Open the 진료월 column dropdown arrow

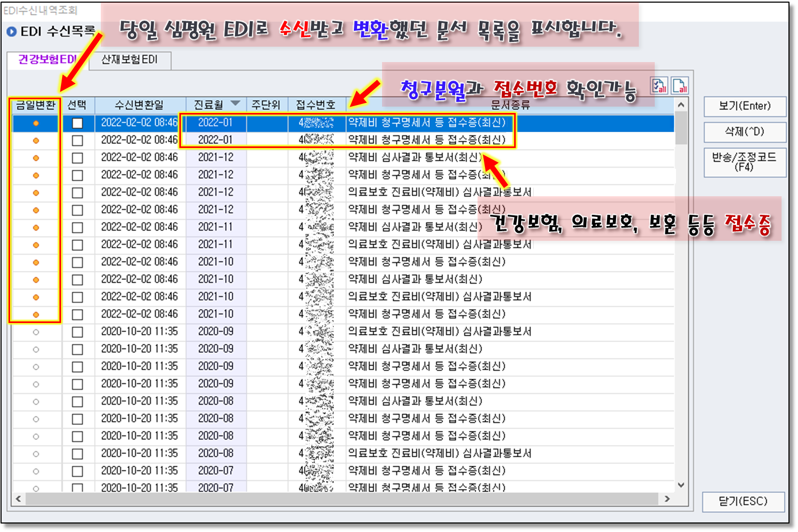pos(235,104)
